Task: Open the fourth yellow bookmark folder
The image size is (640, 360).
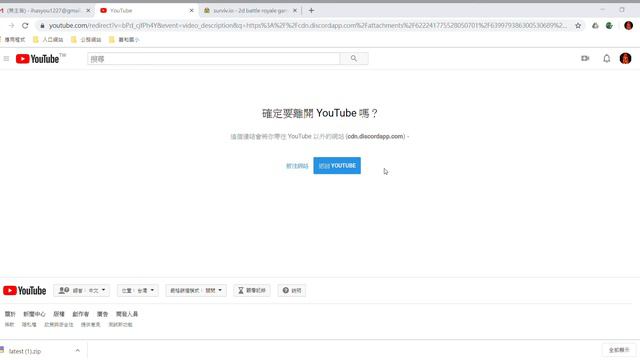Action: click(x=124, y=40)
